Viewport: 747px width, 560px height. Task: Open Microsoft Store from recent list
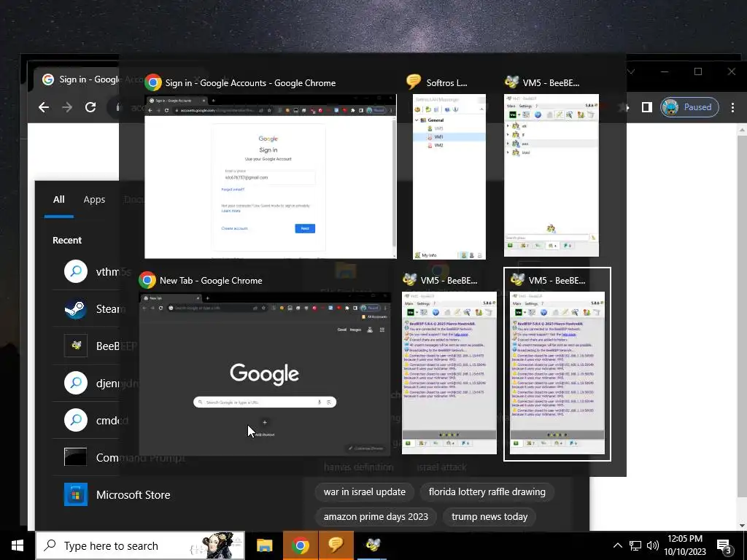177,495
